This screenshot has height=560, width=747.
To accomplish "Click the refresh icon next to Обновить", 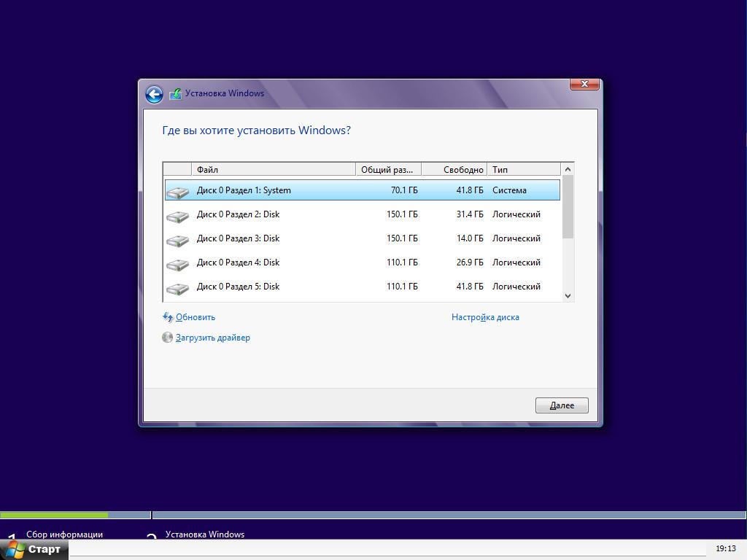I will coord(168,317).
